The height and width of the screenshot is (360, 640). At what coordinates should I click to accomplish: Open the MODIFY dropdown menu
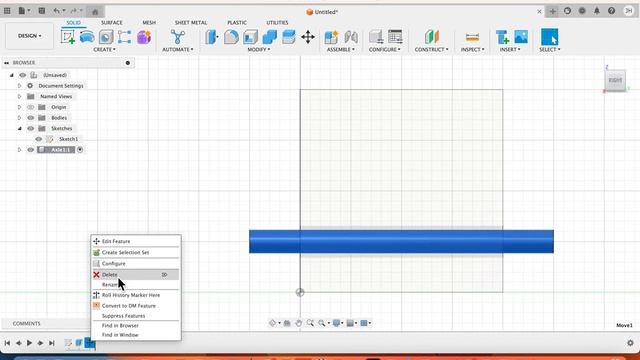click(x=259, y=49)
